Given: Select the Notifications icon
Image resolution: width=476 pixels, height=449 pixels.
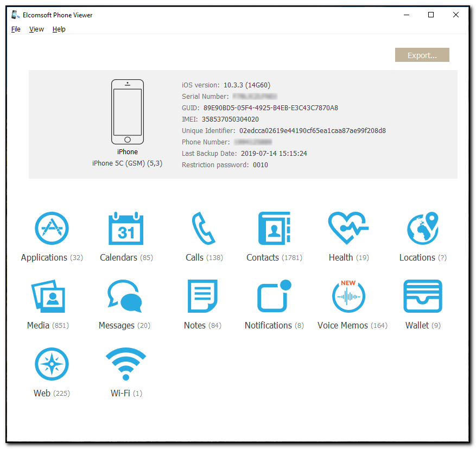Looking at the screenshot, I should coord(274,296).
